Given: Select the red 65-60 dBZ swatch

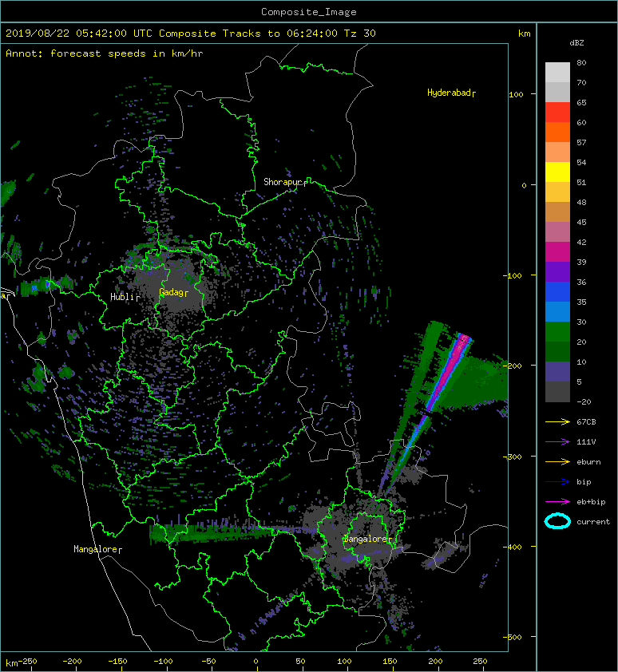Looking at the screenshot, I should click(x=557, y=113).
